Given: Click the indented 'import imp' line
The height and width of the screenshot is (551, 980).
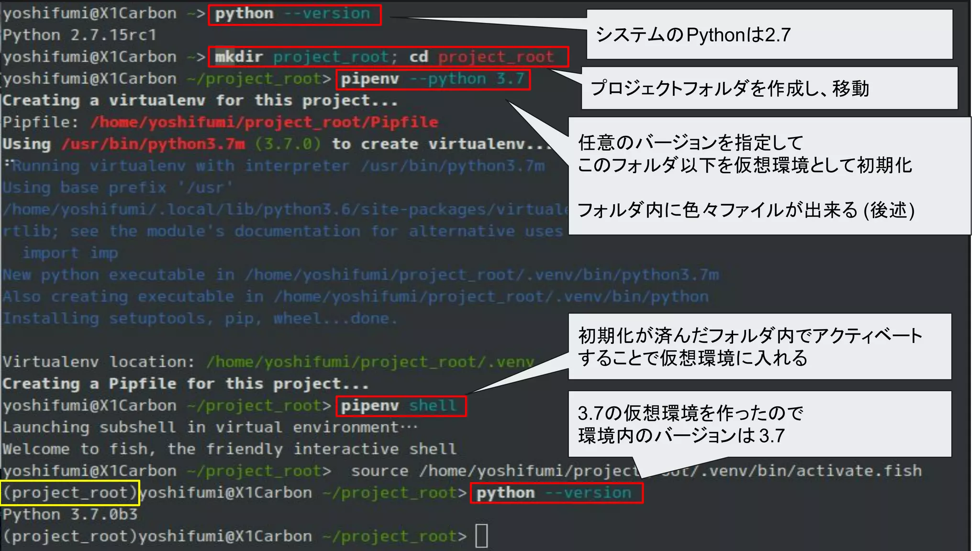Looking at the screenshot, I should click(70, 253).
